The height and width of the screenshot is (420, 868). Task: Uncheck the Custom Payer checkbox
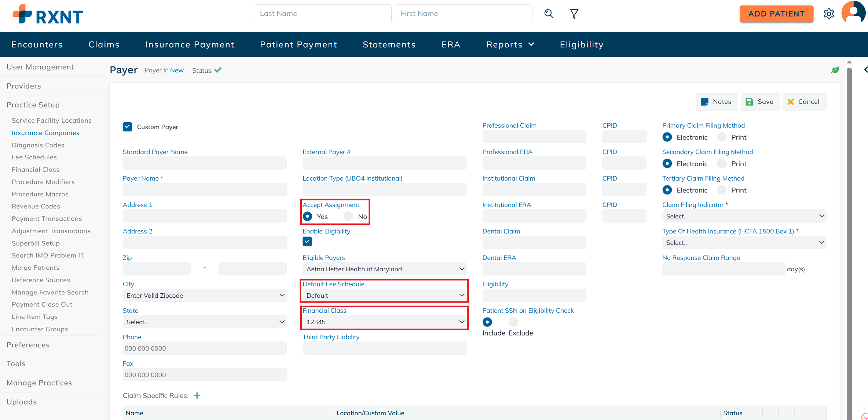pos(127,127)
